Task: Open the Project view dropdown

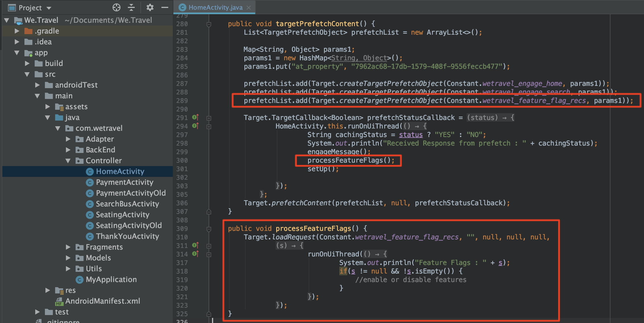Action: click(49, 8)
